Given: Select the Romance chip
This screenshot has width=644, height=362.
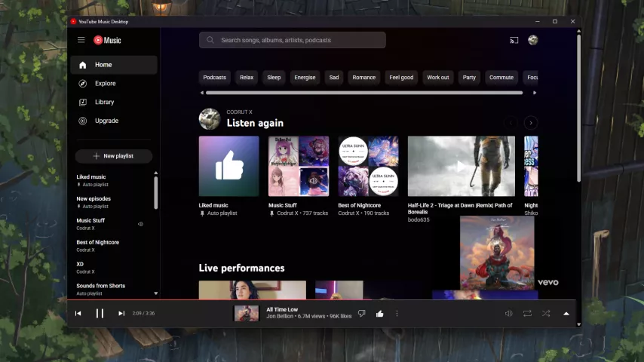Looking at the screenshot, I should coord(364,77).
